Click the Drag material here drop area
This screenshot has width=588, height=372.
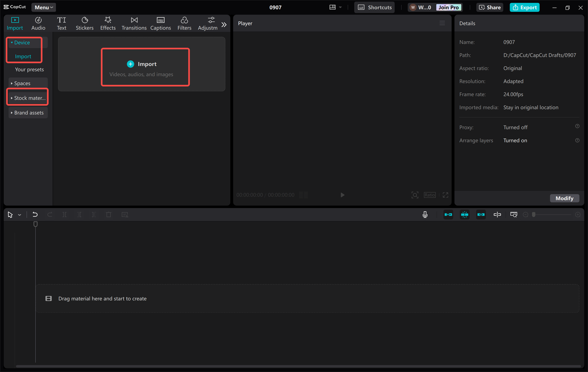tap(307, 299)
